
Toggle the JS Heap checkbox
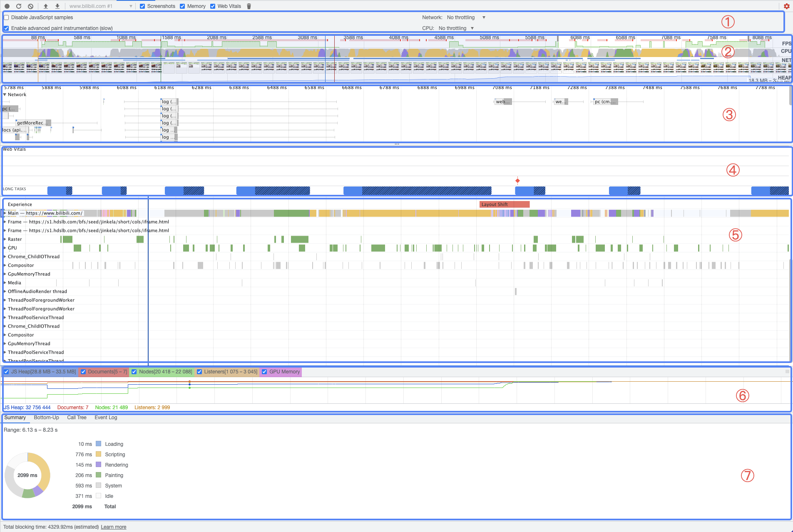[x=6, y=372]
